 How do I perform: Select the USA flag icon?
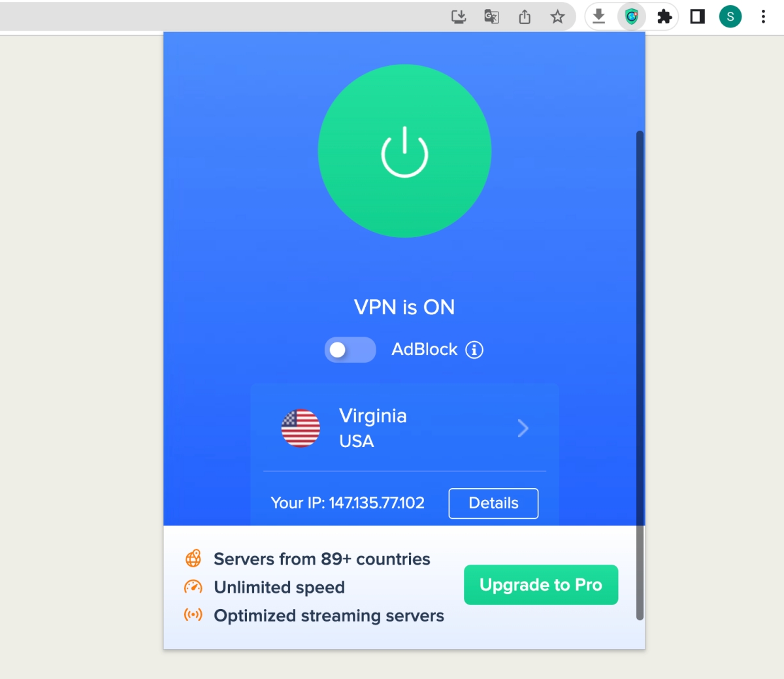[x=301, y=428]
